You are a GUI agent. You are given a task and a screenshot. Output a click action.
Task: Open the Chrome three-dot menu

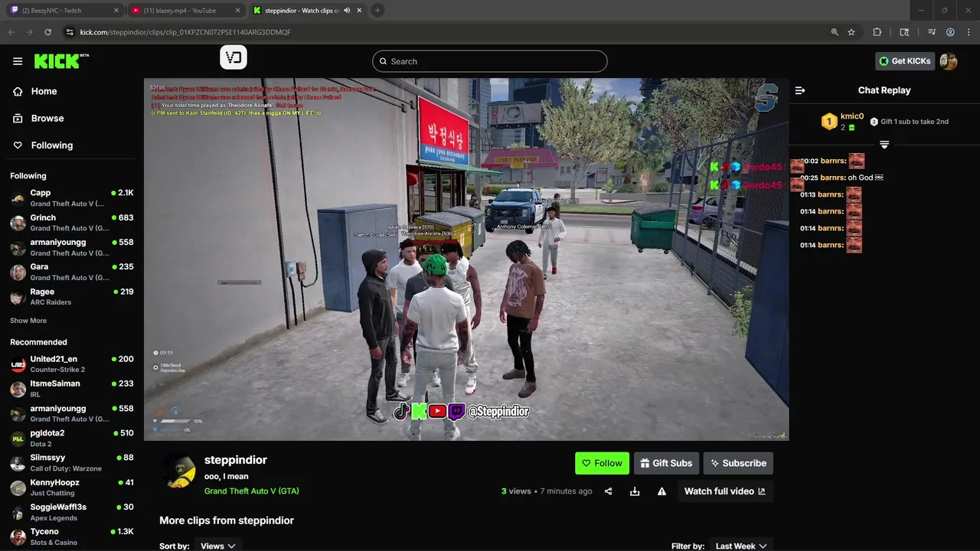[x=968, y=32]
